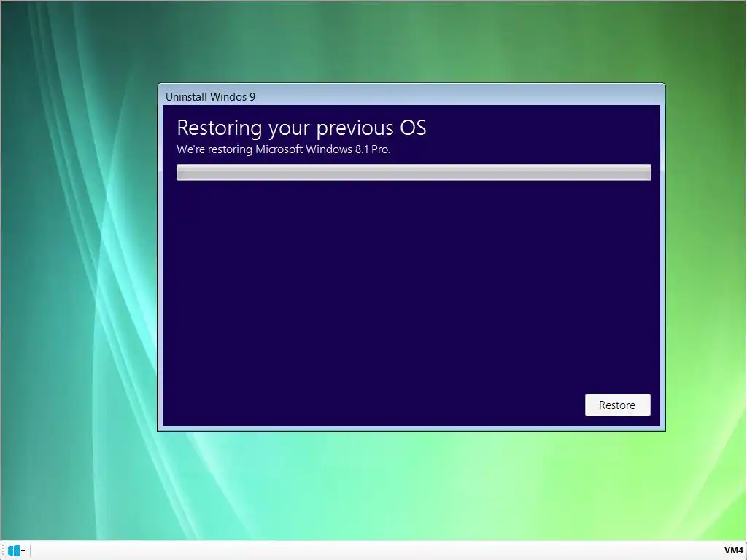The height and width of the screenshot is (560, 747).
Task: Click the 'Restoring your previous OS' heading
Action: tap(301, 128)
